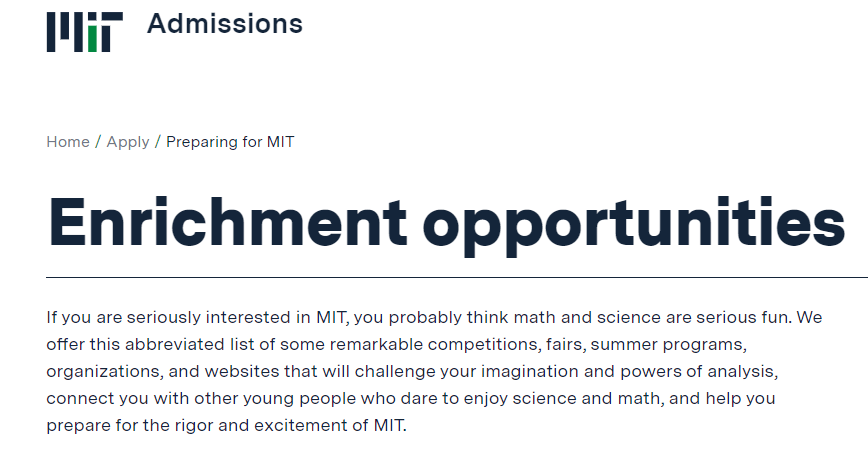This screenshot has width=868, height=470.
Task: Click the word "Enrichment" in the heading
Action: (x=227, y=222)
